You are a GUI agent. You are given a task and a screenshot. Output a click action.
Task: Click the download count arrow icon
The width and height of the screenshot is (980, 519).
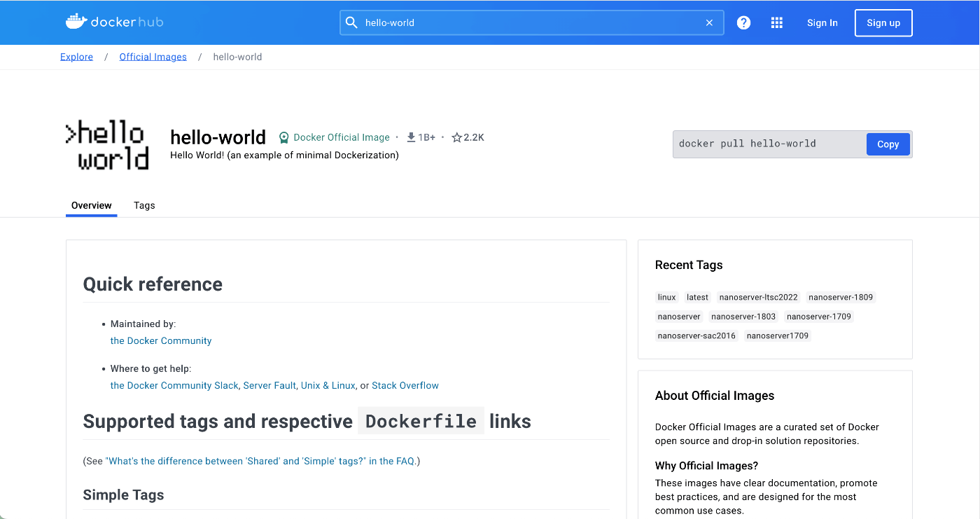pos(412,137)
